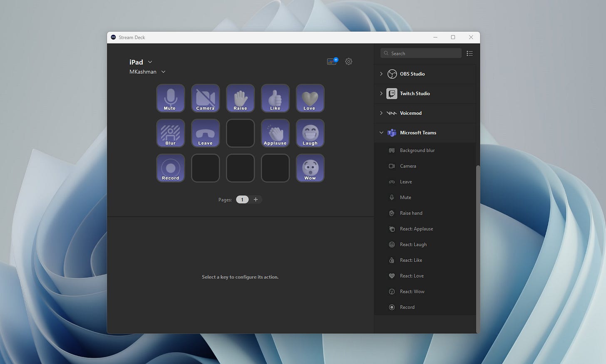The width and height of the screenshot is (606, 364).
Task: Click the actions Search field
Action: [x=421, y=53]
